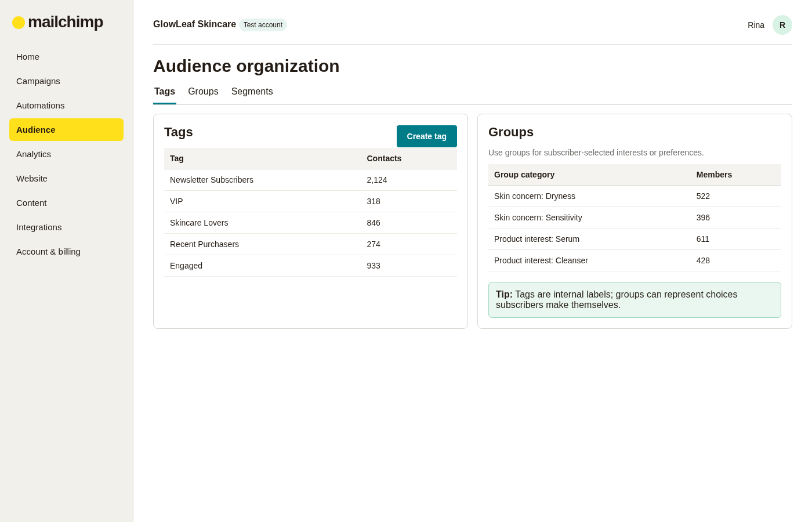Click the 396 members value
This screenshot has width=812, height=522.
click(703, 217)
